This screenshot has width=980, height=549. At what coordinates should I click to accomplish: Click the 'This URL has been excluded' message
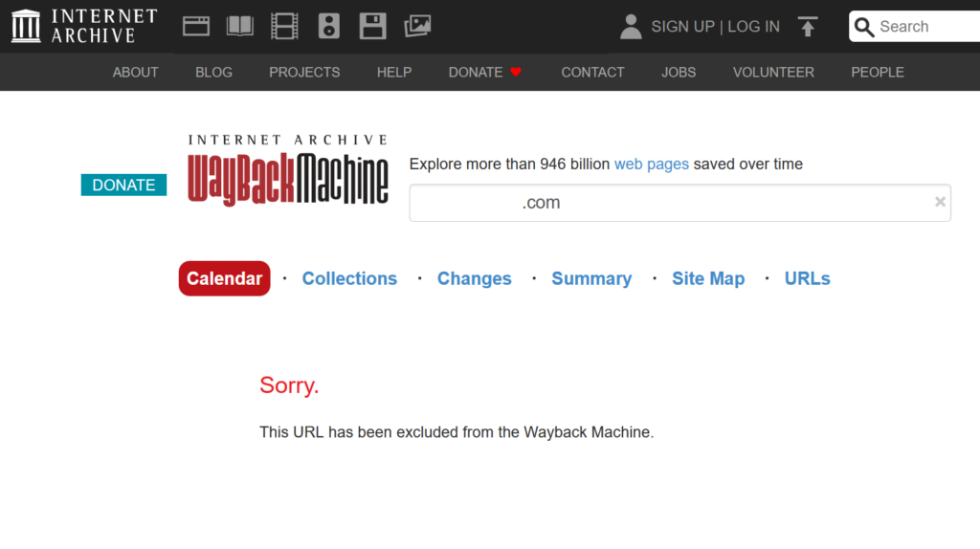pos(457,432)
